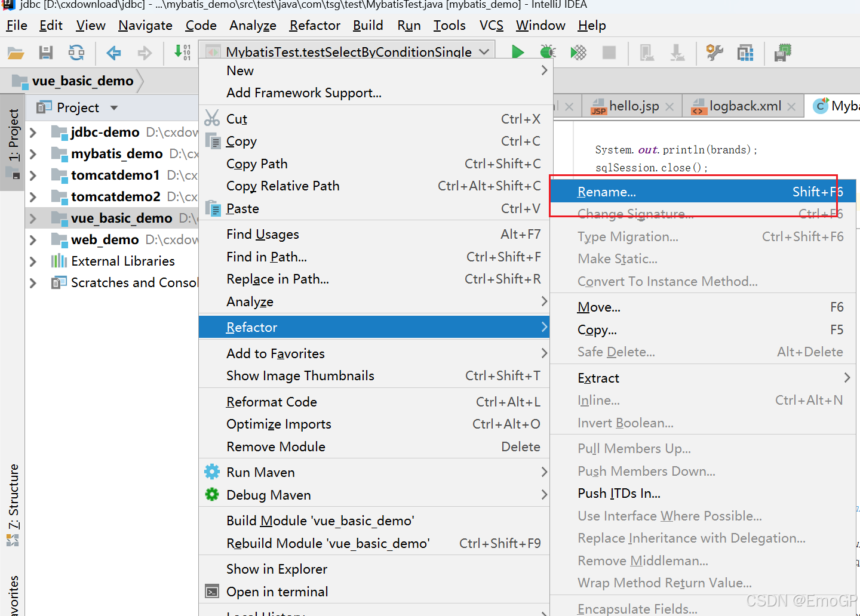Open settings with the wrench icon
860x616 pixels.
pyautogui.click(x=714, y=53)
